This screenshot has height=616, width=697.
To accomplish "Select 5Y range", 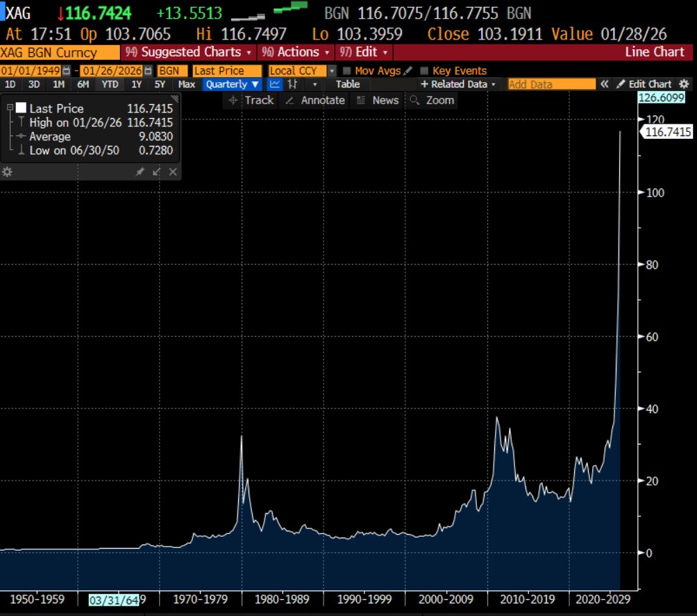I will (160, 84).
